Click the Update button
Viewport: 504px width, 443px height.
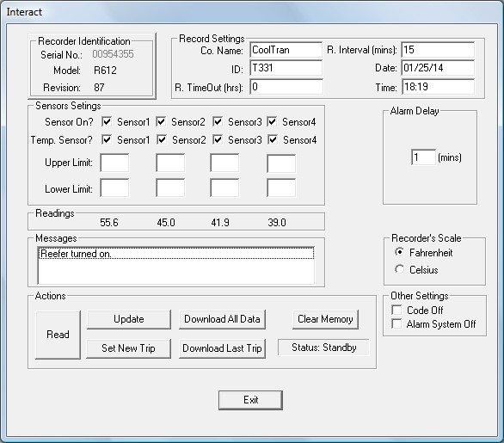click(x=128, y=319)
